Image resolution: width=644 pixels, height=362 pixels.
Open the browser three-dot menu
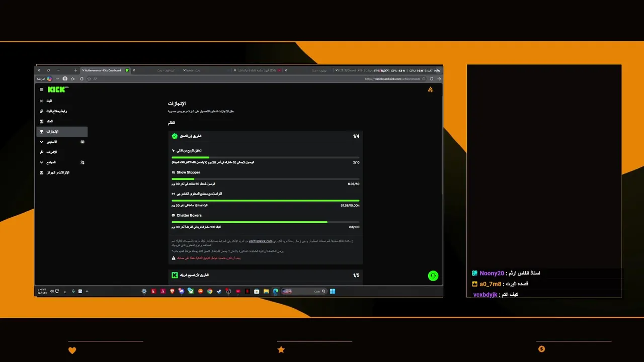[x=57, y=79]
